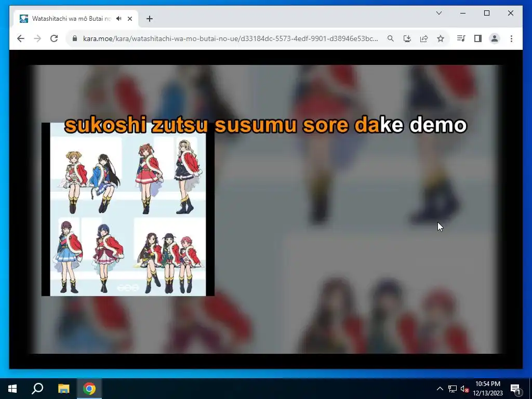Viewport: 532px width, 399px height.
Task: Show hidden system tray icons
Action: pyautogui.click(x=440, y=389)
